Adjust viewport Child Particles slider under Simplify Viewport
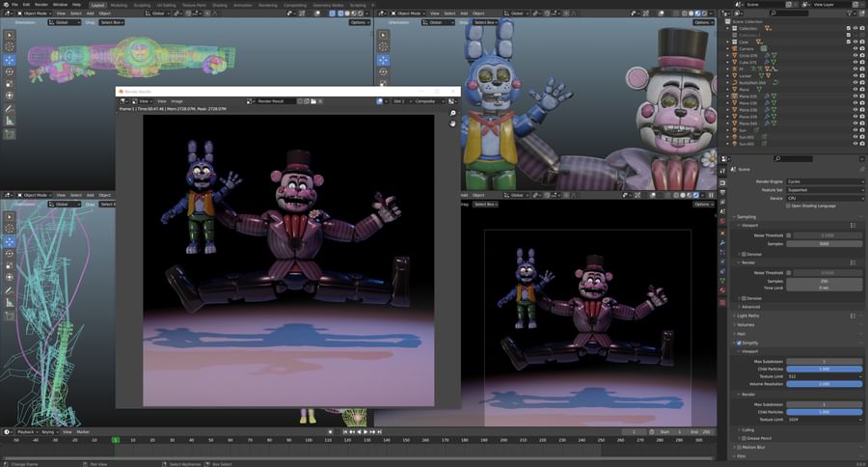Screen dimensions: 868x467 pos(825,369)
